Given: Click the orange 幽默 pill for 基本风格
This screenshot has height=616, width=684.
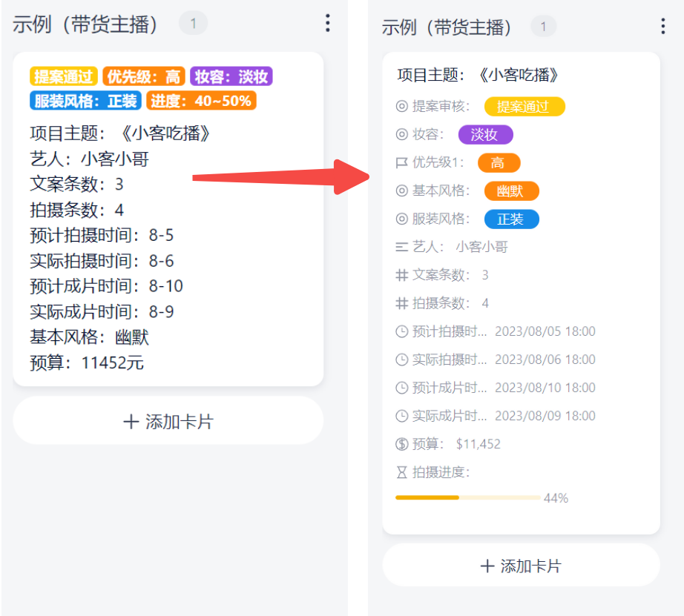Looking at the screenshot, I should tap(511, 191).
